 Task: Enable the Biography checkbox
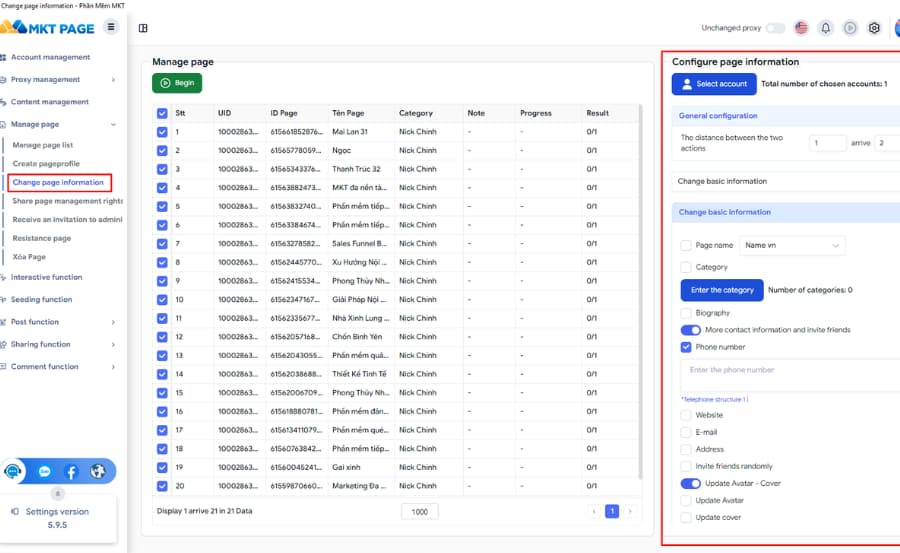coord(686,313)
